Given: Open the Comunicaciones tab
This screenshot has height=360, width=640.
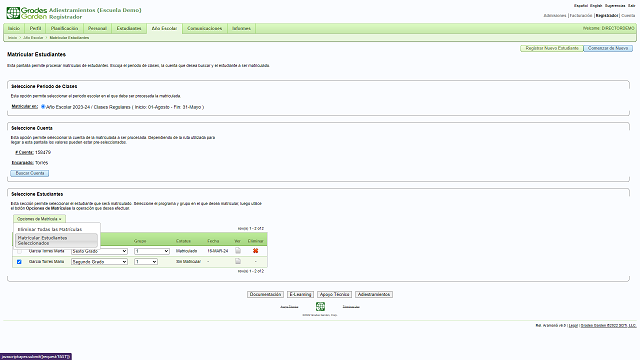Looking at the screenshot, I should point(204,28).
